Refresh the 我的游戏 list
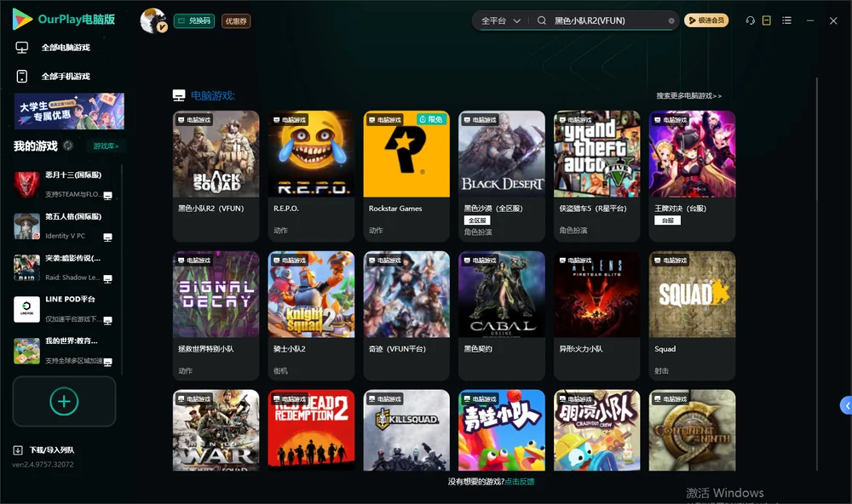This screenshot has height=504, width=852. 68,146
